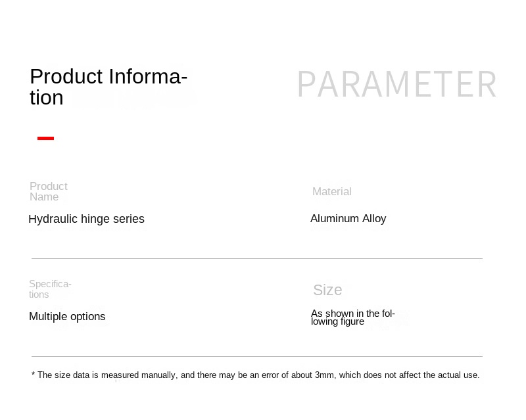Viewport: 526px width, 420px height.
Task: Click the divider line below Hydraulic hinge series
Action: (256, 258)
